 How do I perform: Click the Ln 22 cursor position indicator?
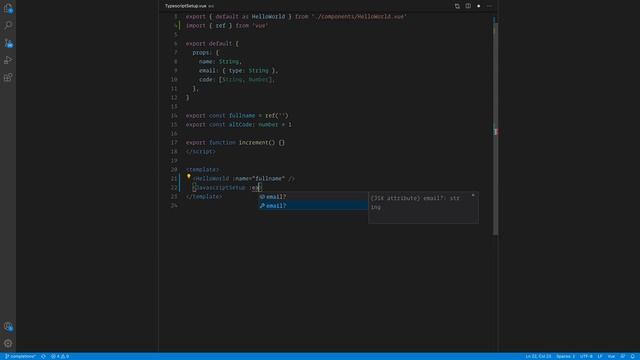(x=538, y=356)
